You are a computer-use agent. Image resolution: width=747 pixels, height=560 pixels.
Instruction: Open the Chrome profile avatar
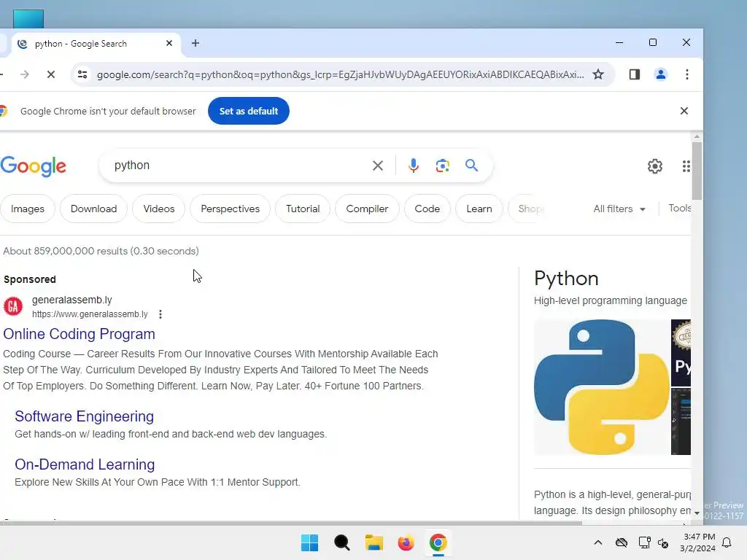(x=660, y=74)
